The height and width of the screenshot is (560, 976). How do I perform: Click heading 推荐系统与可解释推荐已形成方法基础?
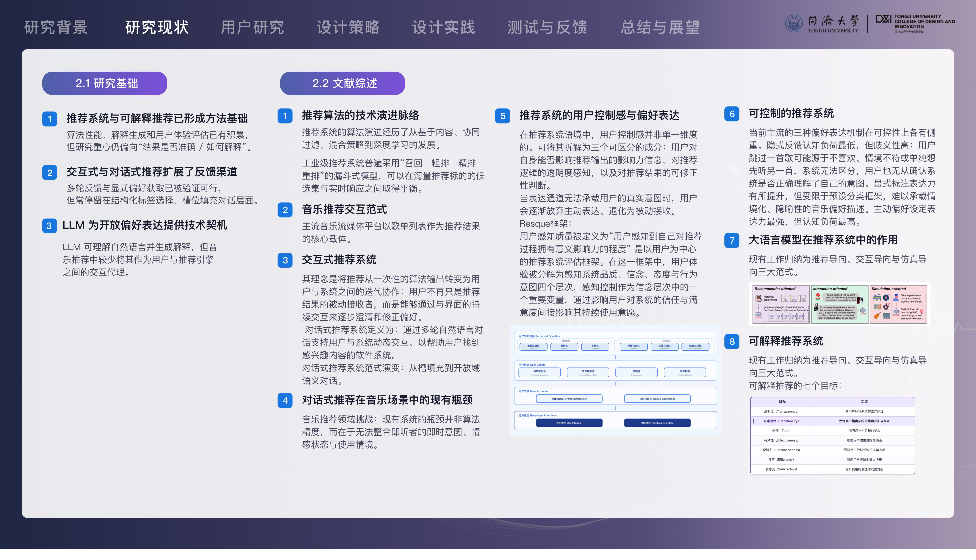(x=157, y=118)
